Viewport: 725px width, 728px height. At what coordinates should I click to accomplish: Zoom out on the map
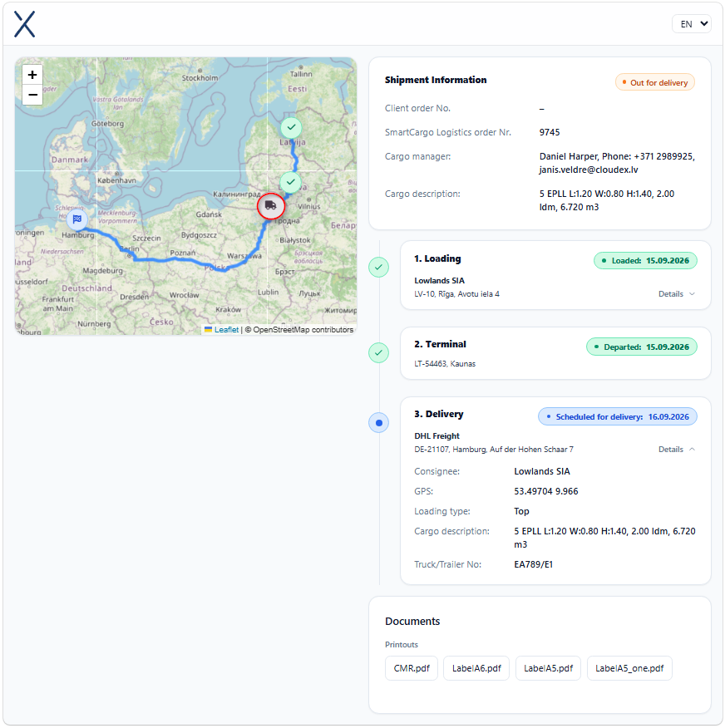(x=32, y=95)
